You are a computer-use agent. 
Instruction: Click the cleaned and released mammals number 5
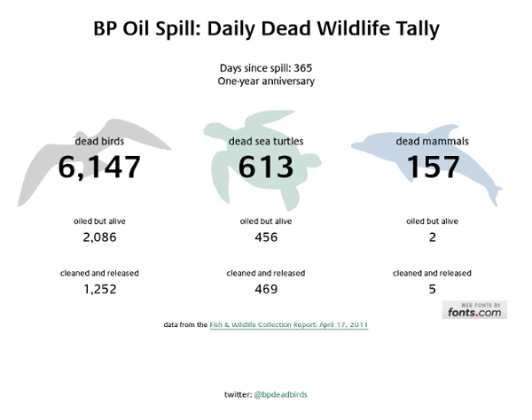432,289
